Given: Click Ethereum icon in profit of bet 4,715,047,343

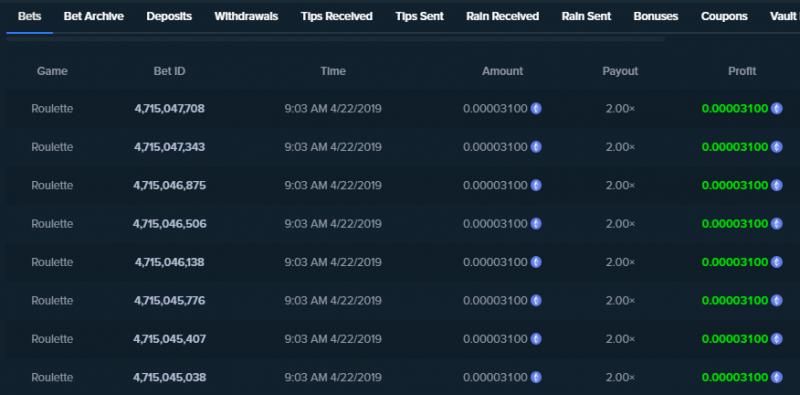Looking at the screenshot, I should tap(777, 147).
